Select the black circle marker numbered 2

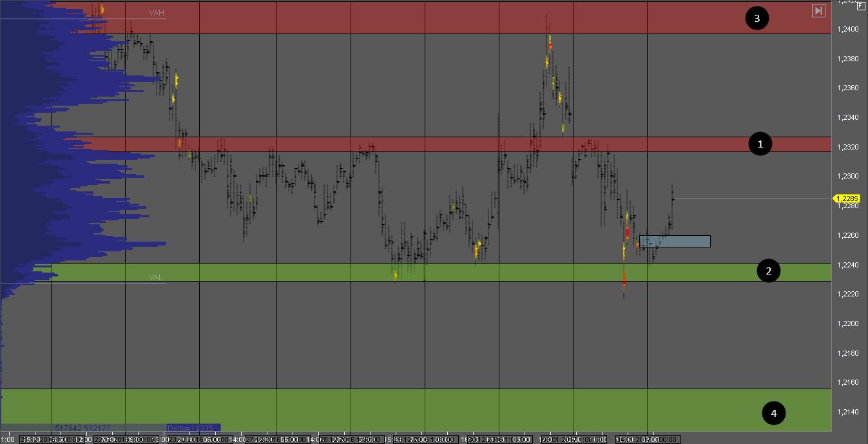768,271
